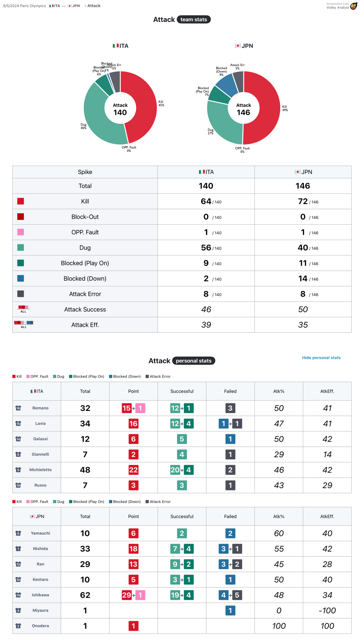This screenshot has width=364, height=640.
Task: Click Romano's number 16 jersey icon
Action: click(18, 408)
